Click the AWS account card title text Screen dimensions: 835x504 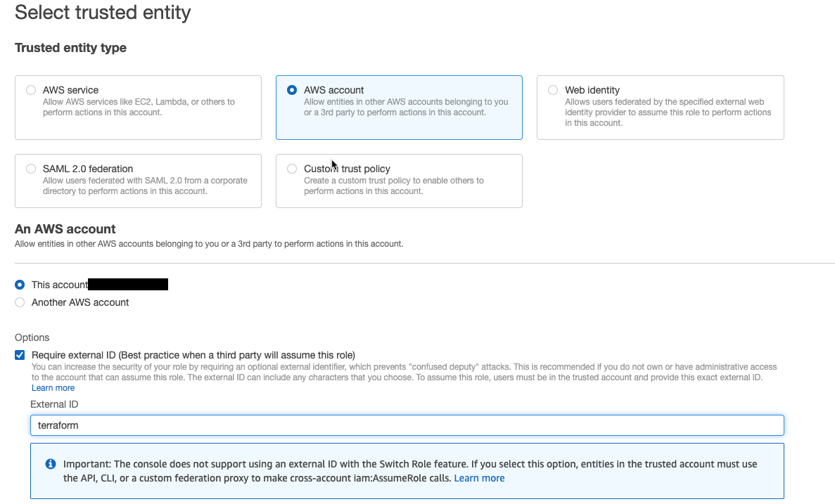point(334,90)
